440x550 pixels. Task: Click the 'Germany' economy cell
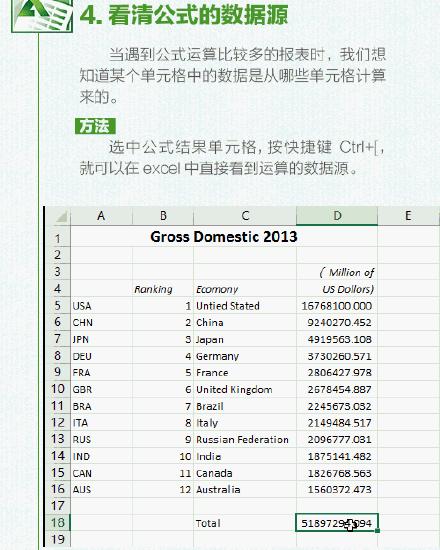[245, 356]
